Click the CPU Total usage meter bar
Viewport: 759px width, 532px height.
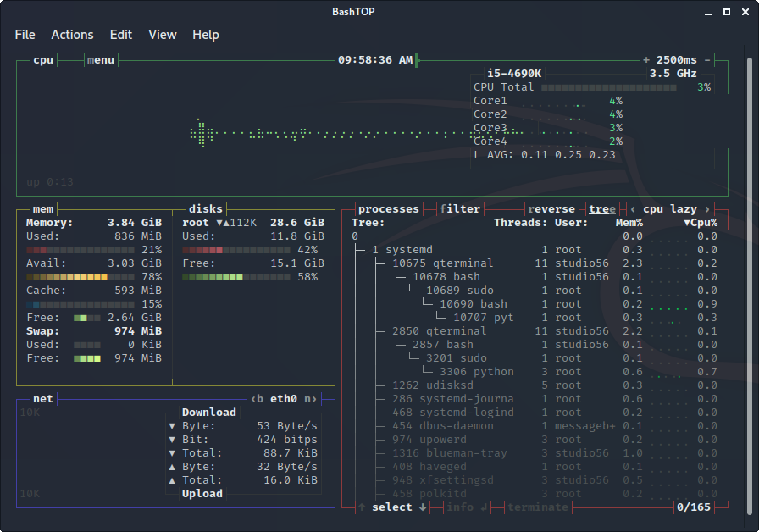pos(607,86)
